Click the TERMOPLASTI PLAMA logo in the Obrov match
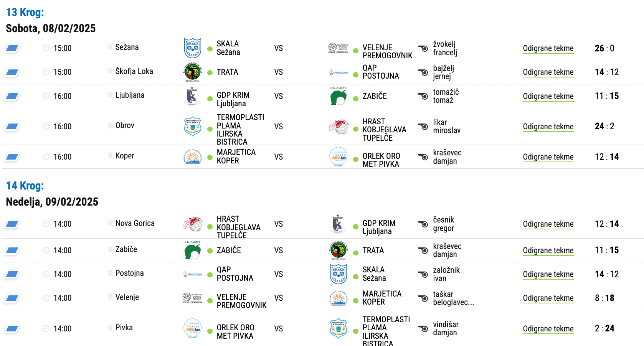This screenshot has height=346, width=644. 193,126
